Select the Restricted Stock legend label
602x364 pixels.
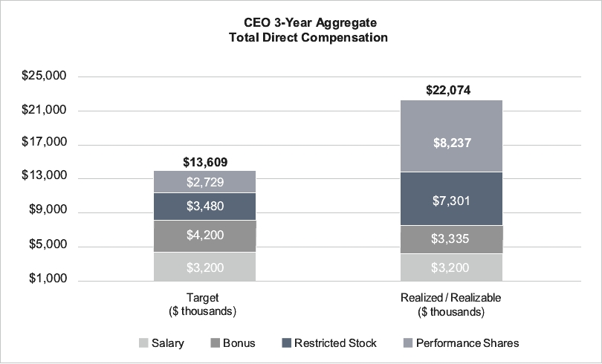335,343
